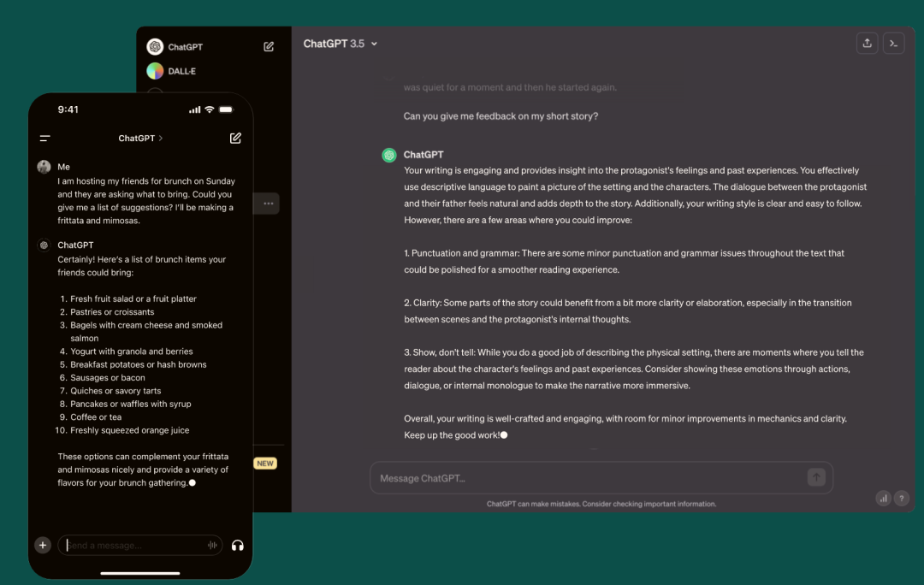Tap the Me profile avatar on mobile

coord(44,167)
